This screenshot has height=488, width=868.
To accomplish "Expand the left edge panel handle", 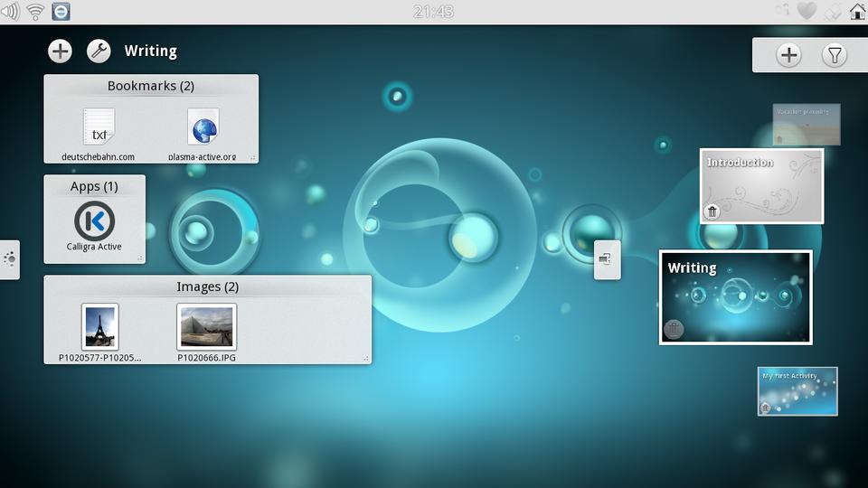I will point(9,259).
